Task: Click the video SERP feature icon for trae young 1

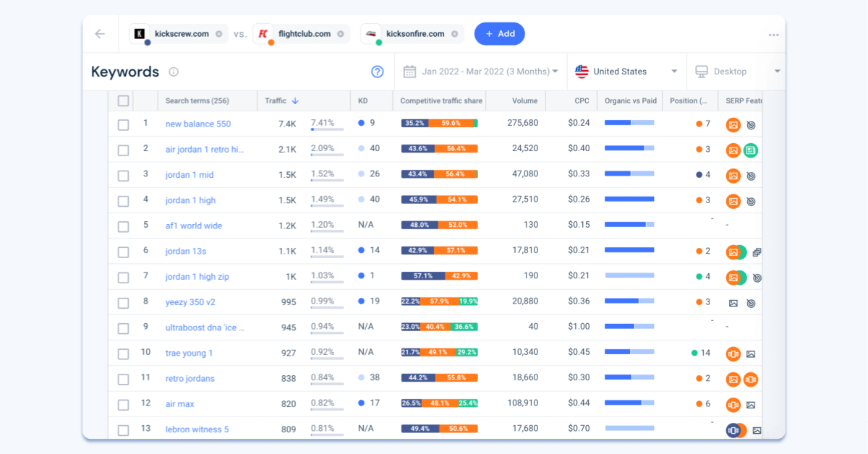Action: [733, 353]
